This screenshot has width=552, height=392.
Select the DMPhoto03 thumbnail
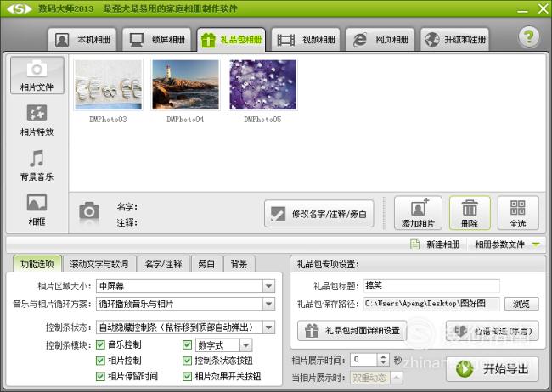tap(109, 85)
